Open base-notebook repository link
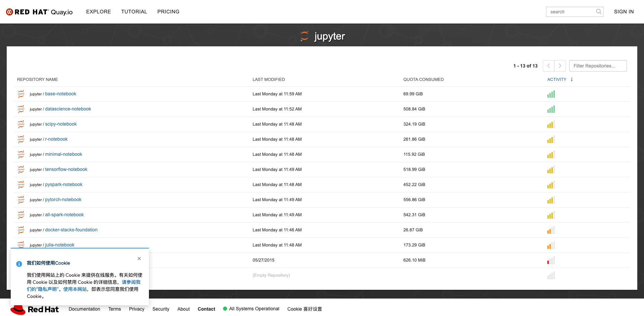Screen dimensions: 644x316 tap(61, 94)
